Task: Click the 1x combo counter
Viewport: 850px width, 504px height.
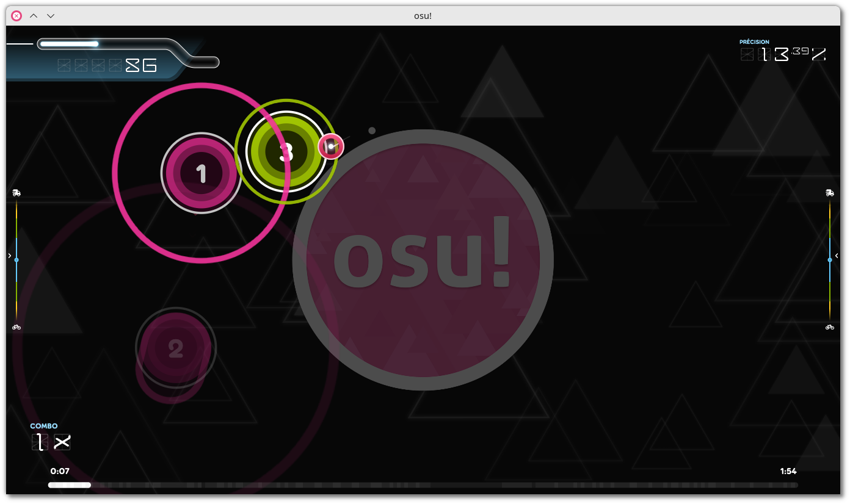Action: 51,442
